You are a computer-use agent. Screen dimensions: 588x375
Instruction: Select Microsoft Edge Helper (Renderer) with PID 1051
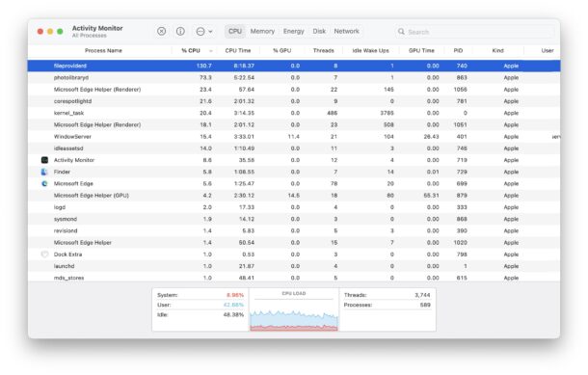point(294,125)
